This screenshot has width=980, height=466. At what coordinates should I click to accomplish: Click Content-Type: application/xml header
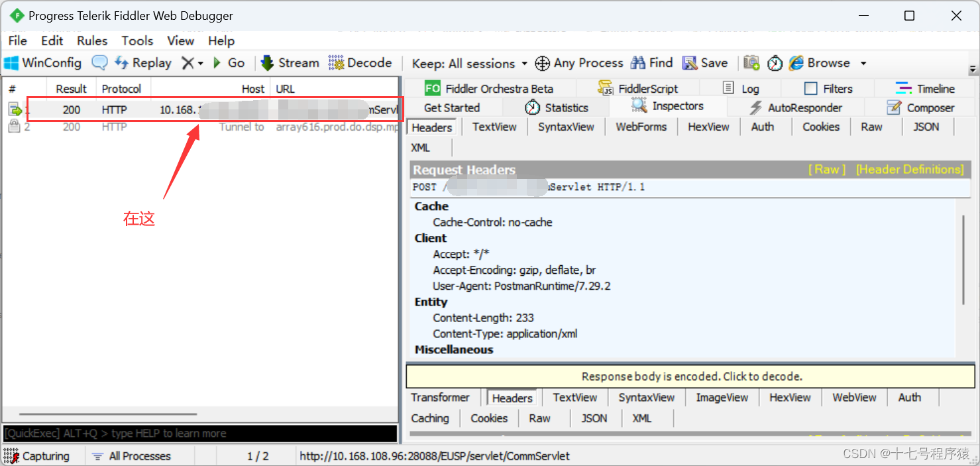click(505, 333)
